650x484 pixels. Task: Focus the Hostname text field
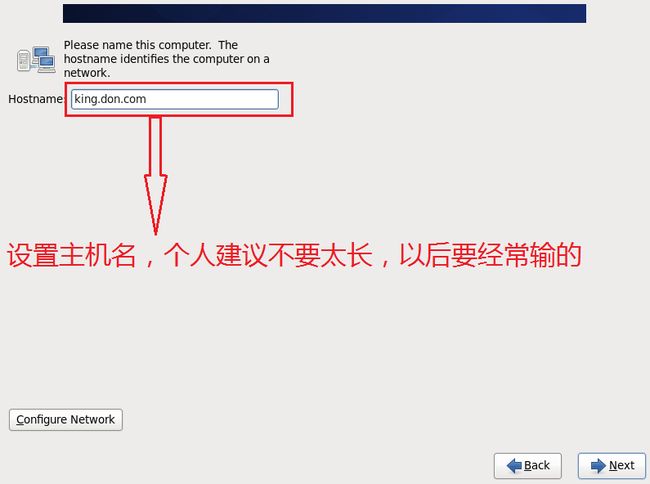click(175, 99)
